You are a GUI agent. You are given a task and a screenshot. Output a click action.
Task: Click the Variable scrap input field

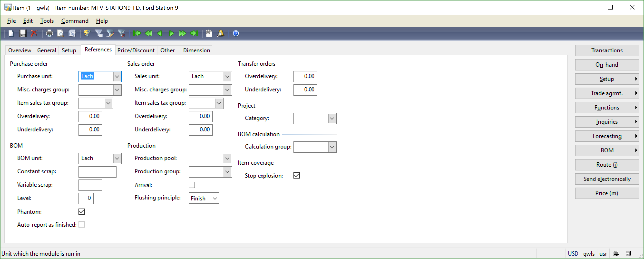point(90,185)
